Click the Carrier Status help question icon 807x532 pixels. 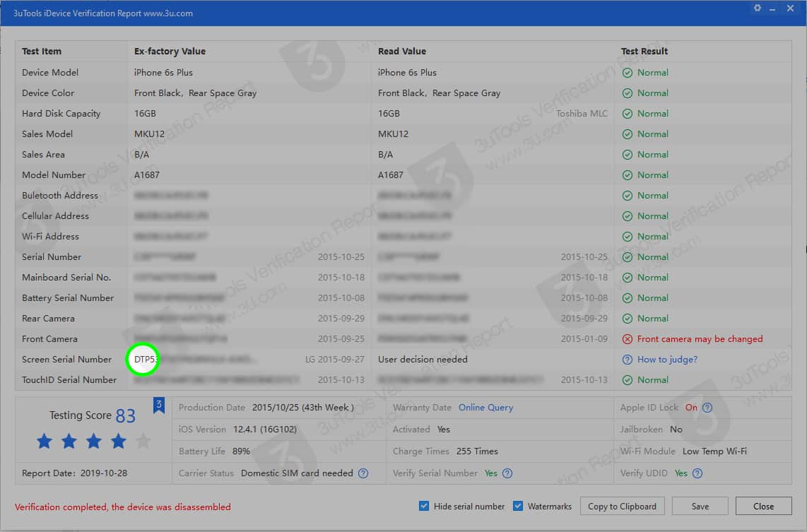click(x=363, y=473)
